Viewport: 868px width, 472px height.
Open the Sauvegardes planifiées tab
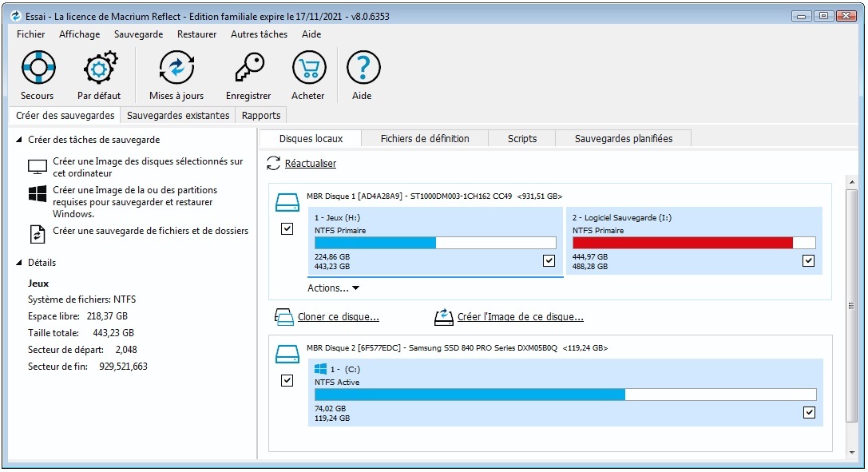pyautogui.click(x=624, y=139)
